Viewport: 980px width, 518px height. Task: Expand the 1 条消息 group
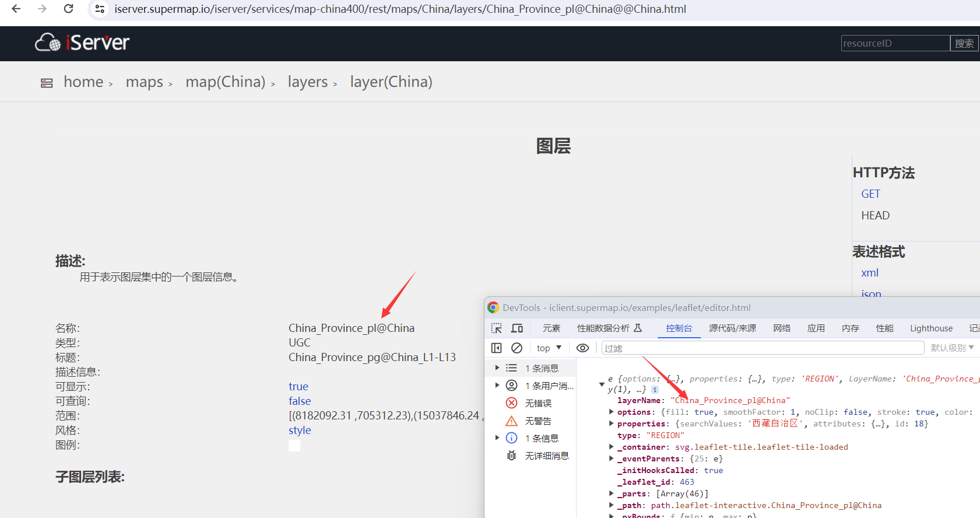pos(497,368)
